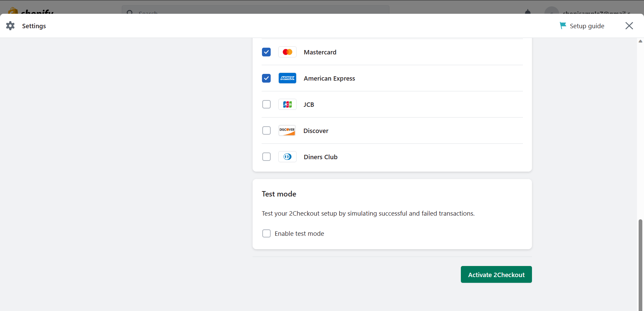This screenshot has height=311, width=644.
Task: Check the JCB checkbox
Action: coord(266,104)
